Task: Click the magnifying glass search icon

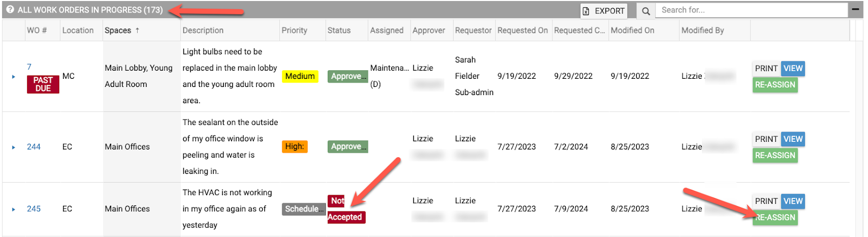Action: click(646, 11)
